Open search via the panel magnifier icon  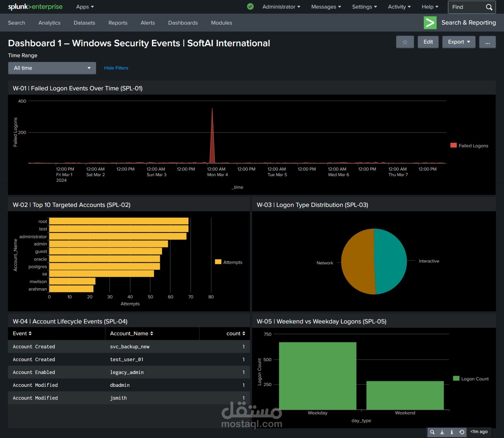pos(432,432)
